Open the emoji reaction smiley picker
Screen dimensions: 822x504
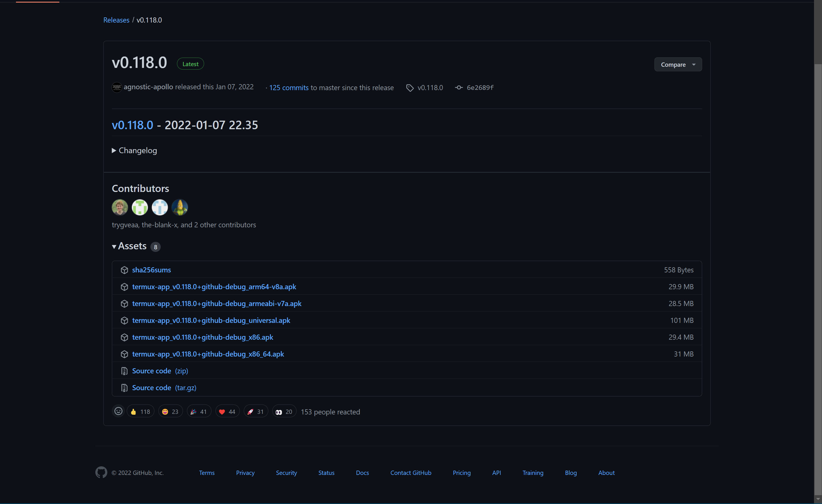(118, 411)
